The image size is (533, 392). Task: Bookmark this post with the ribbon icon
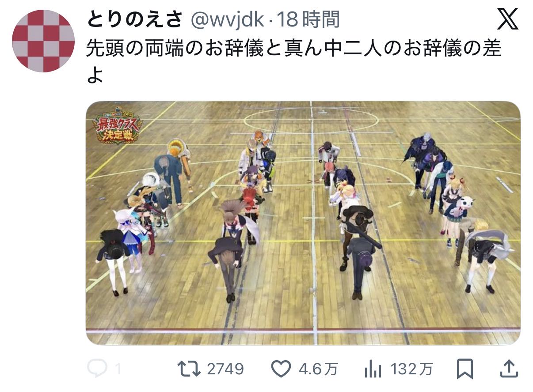tap(465, 369)
